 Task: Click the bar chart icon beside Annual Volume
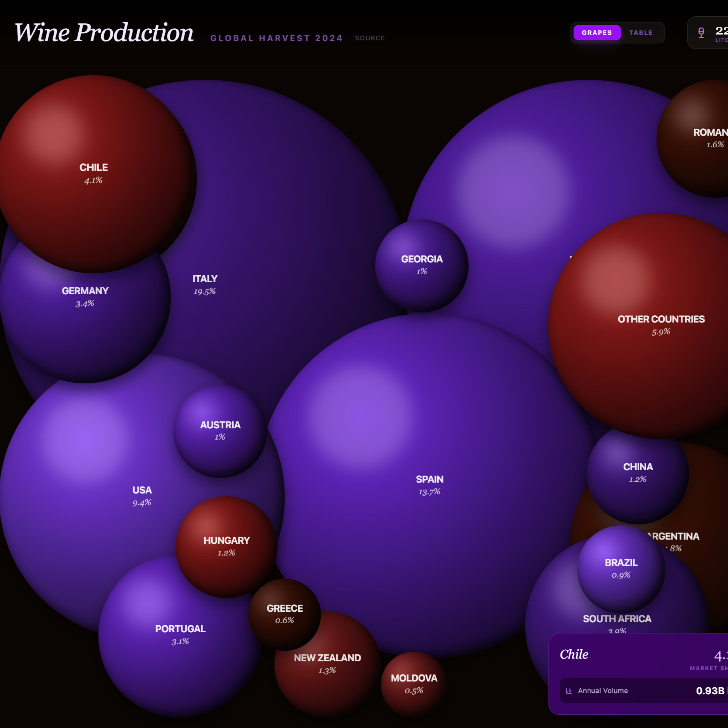point(569,691)
